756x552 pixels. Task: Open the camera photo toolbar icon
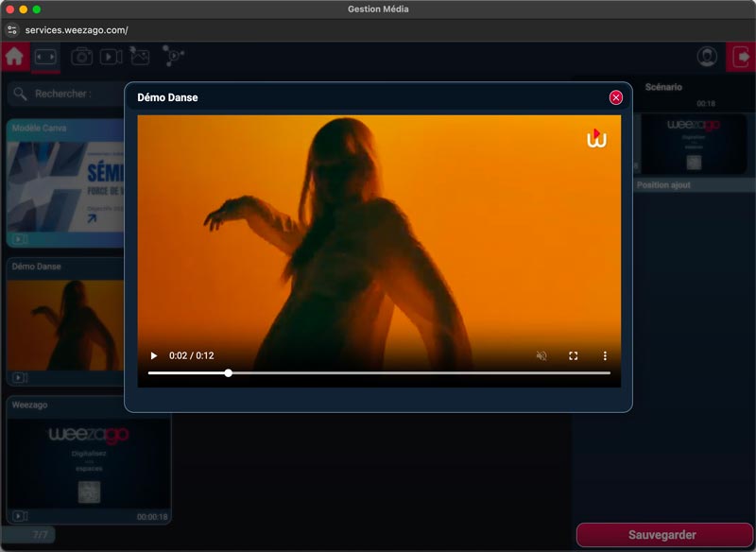[x=82, y=57]
